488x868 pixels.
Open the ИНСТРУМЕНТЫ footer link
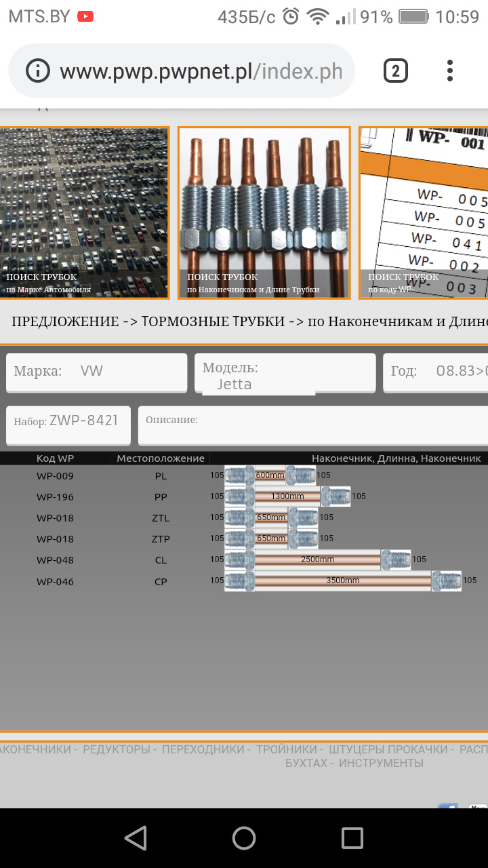[381, 763]
